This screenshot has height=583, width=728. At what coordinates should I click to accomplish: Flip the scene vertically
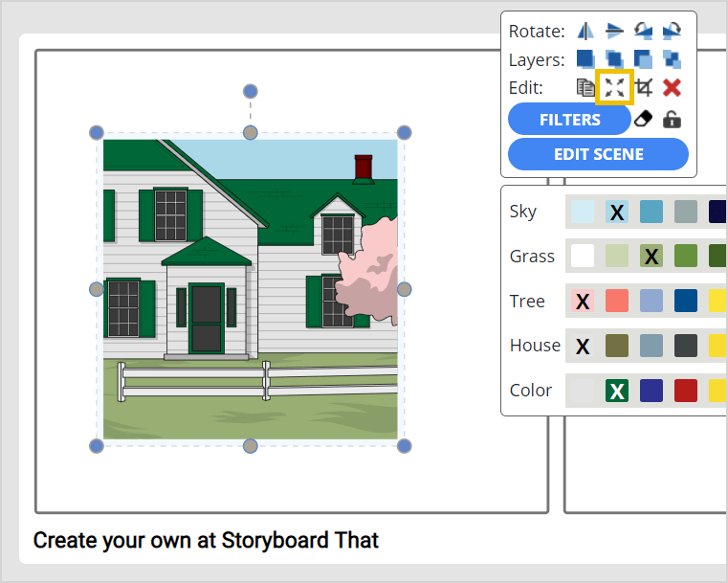coord(614,32)
